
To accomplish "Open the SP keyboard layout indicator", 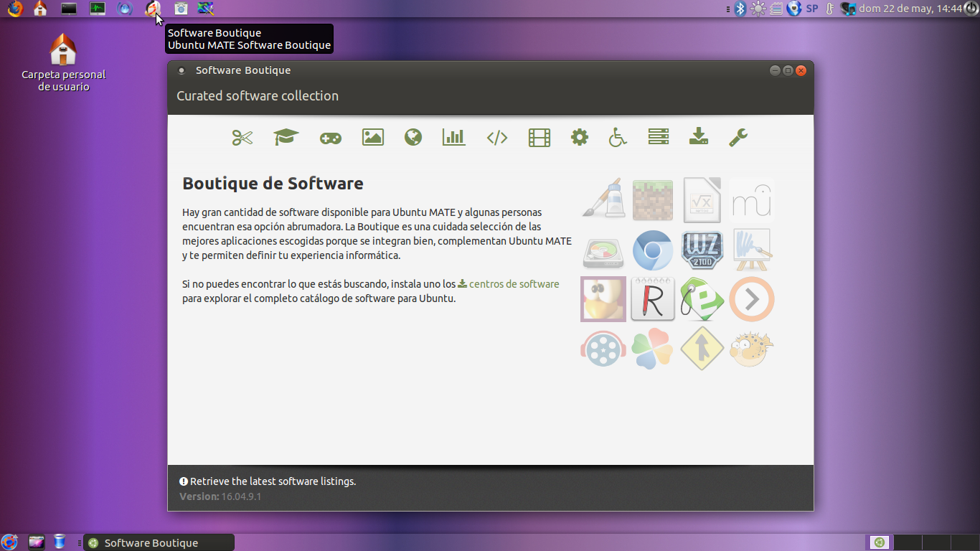I will point(812,9).
